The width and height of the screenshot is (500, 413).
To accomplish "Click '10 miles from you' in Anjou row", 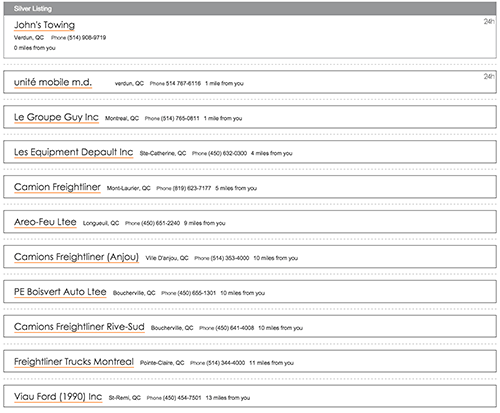I will pos(276,258).
